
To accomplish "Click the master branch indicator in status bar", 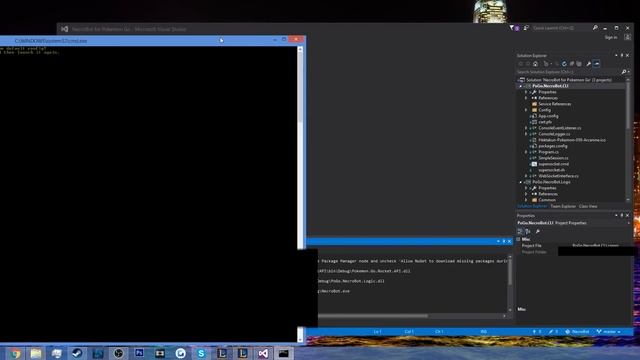I will pyautogui.click(x=609, y=332).
